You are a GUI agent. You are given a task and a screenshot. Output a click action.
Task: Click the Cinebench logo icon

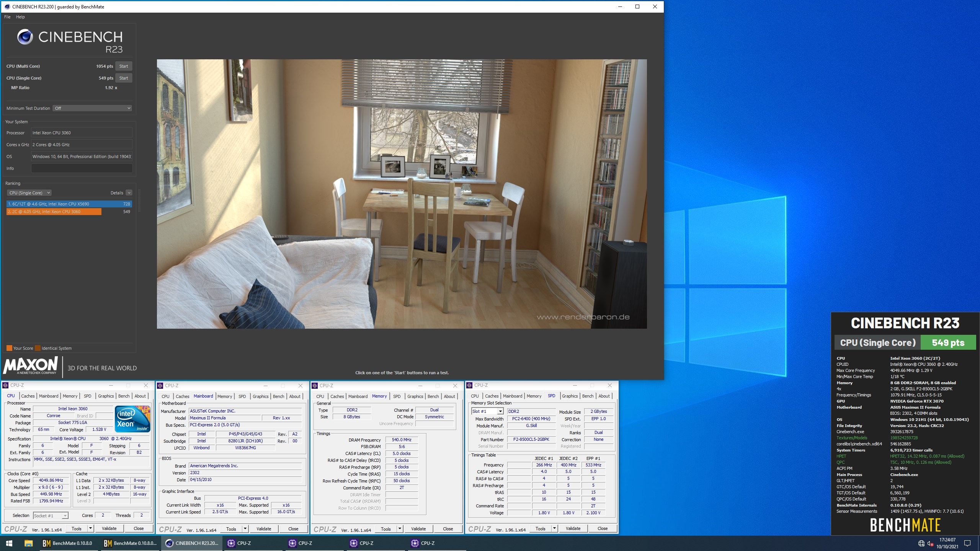[x=25, y=37]
